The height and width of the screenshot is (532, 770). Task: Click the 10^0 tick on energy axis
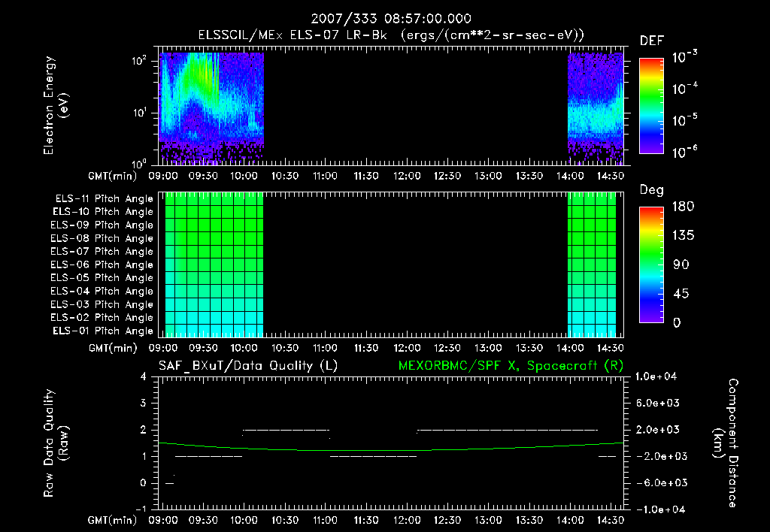(x=140, y=163)
